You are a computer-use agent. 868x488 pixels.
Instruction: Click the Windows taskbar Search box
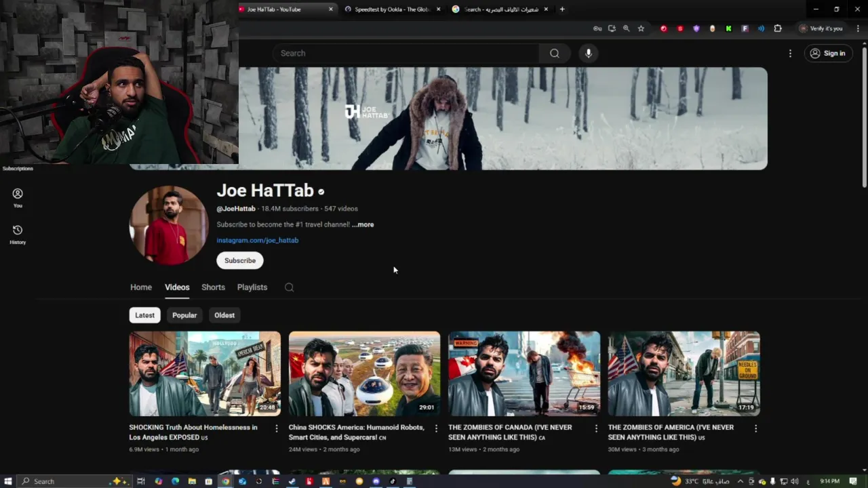coord(73,481)
